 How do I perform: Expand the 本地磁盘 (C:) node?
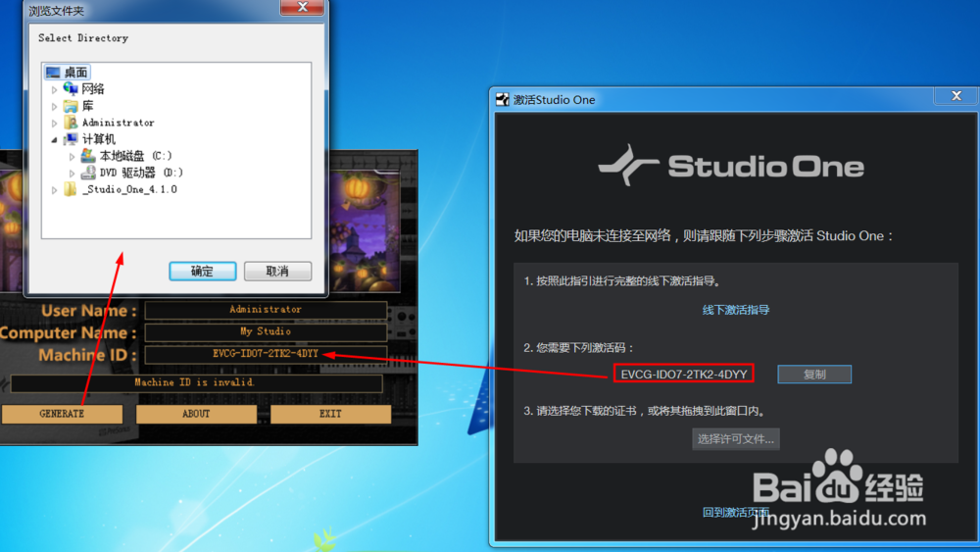coord(72,156)
